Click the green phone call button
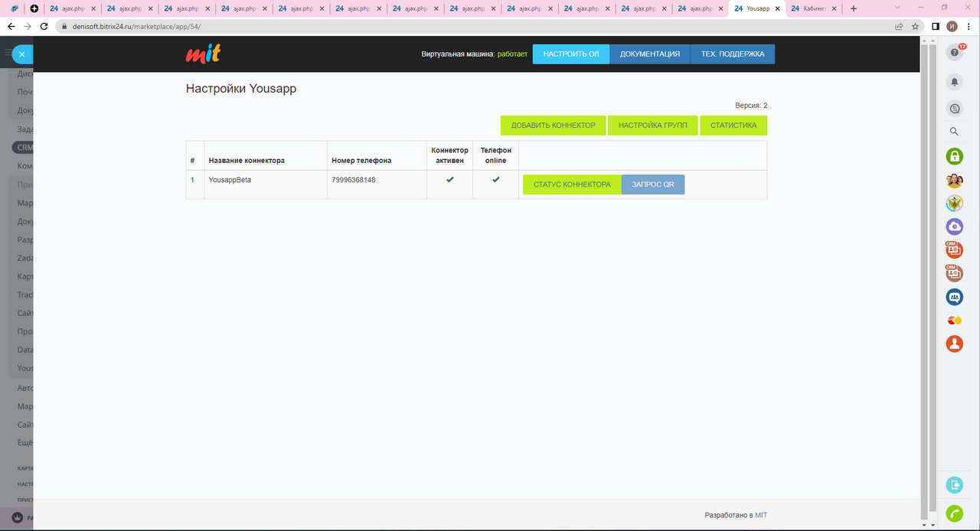Viewport: 980px width, 531px height. pyautogui.click(x=955, y=513)
